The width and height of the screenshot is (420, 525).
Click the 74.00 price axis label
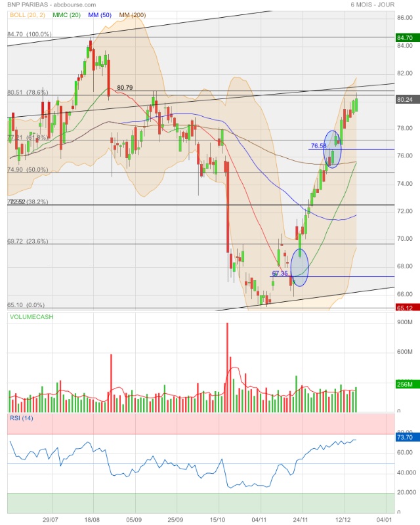405,184
